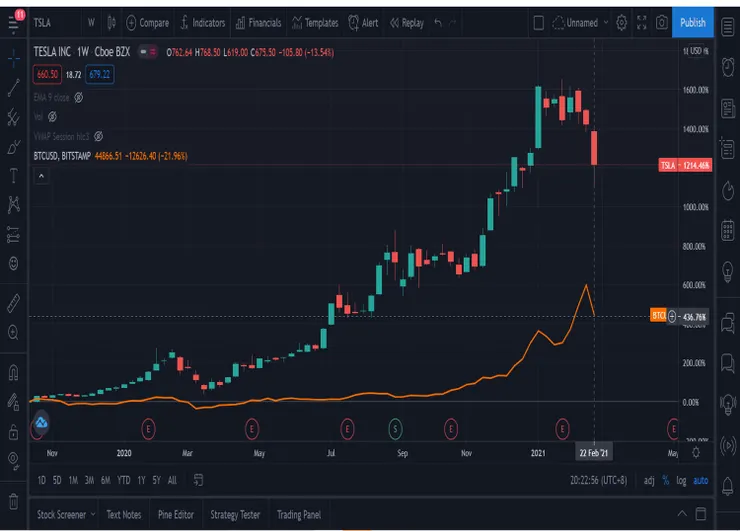
Task: Open the Trading Panel tab
Action: click(x=299, y=514)
